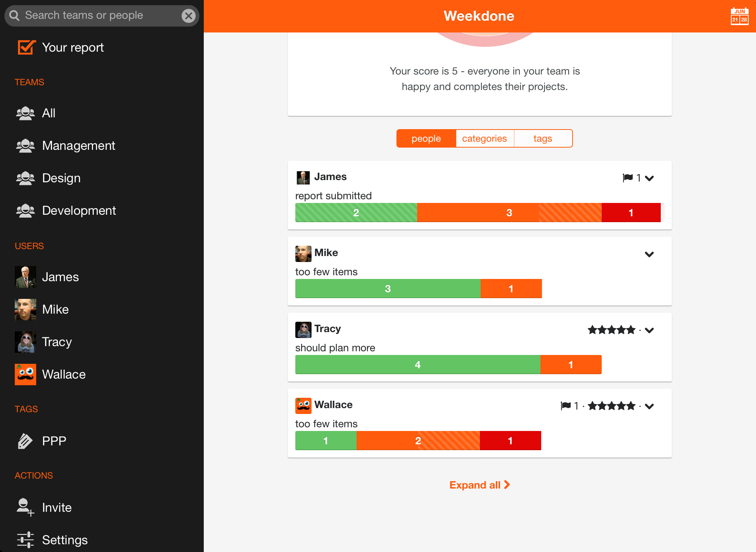The image size is (756, 552).
Task: Expand Wallace report details
Action: [650, 406]
